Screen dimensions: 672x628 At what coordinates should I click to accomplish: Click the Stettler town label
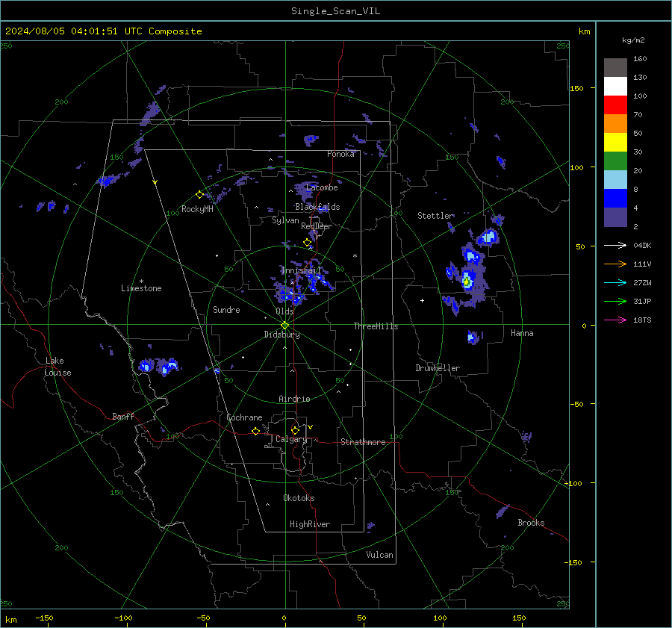[435, 216]
